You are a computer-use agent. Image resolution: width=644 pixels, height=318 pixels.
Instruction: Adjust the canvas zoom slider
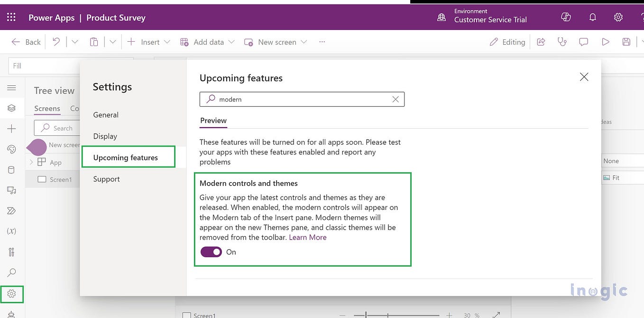396,315
